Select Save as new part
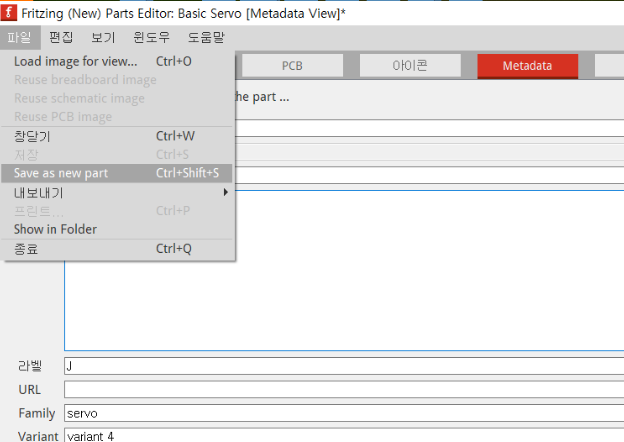Screen dimensions: 624x442 117,173
